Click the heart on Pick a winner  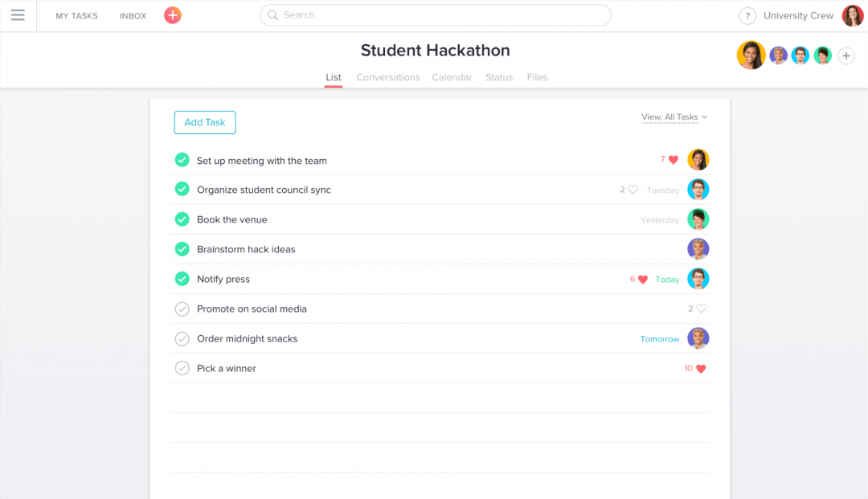(x=699, y=368)
